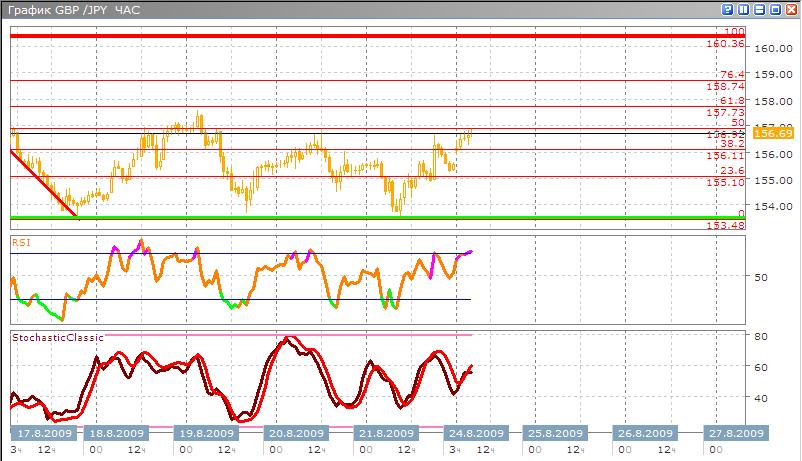Select the RSI indicator label
Screen dimensions: 802x461
coord(21,241)
